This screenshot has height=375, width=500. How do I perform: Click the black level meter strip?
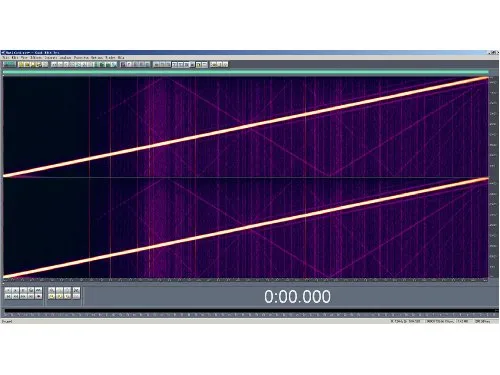point(250,311)
